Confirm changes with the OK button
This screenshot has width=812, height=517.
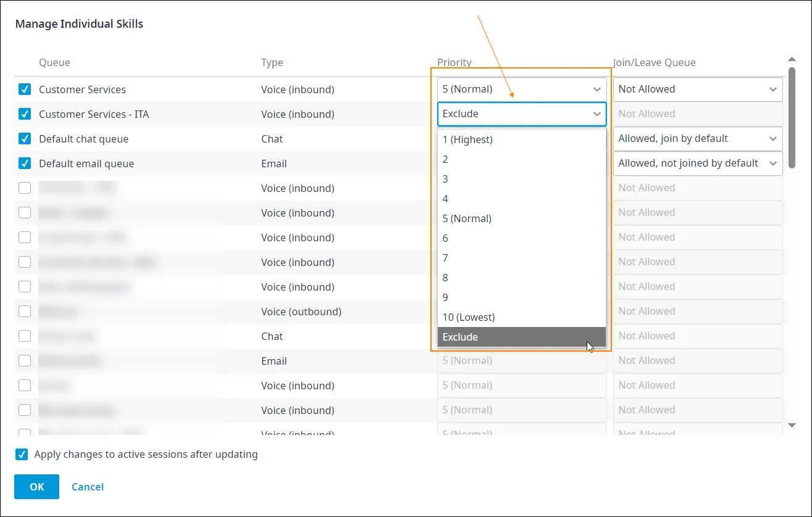coord(37,487)
